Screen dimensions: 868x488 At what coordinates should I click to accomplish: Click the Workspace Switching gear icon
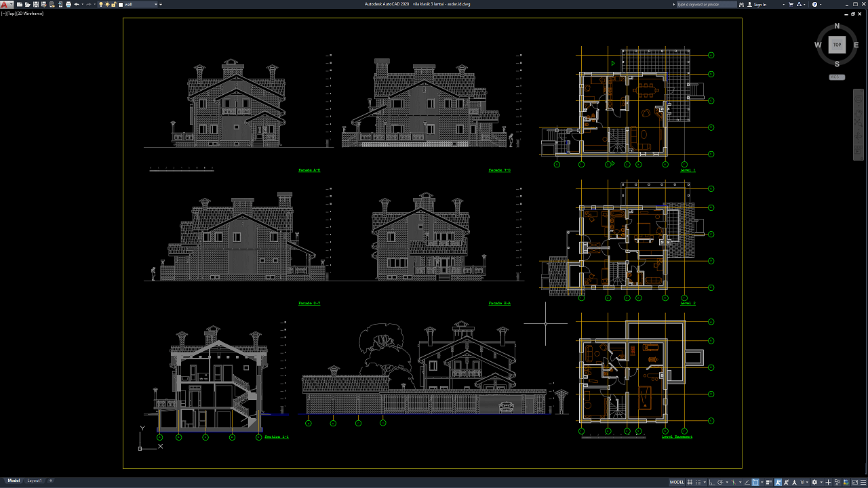[x=814, y=483]
